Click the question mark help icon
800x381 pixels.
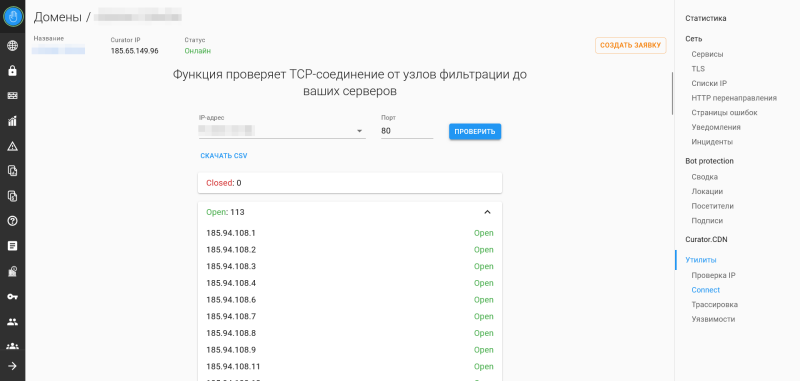[x=12, y=221]
